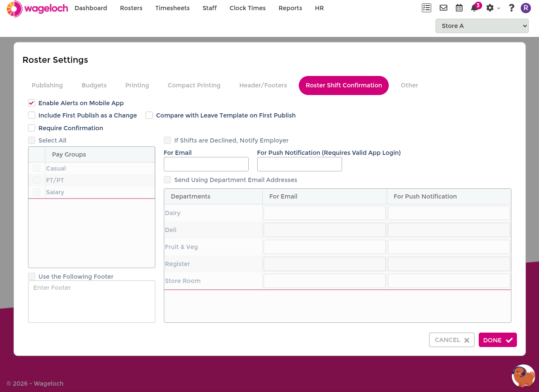Click the Done button

tap(497, 340)
